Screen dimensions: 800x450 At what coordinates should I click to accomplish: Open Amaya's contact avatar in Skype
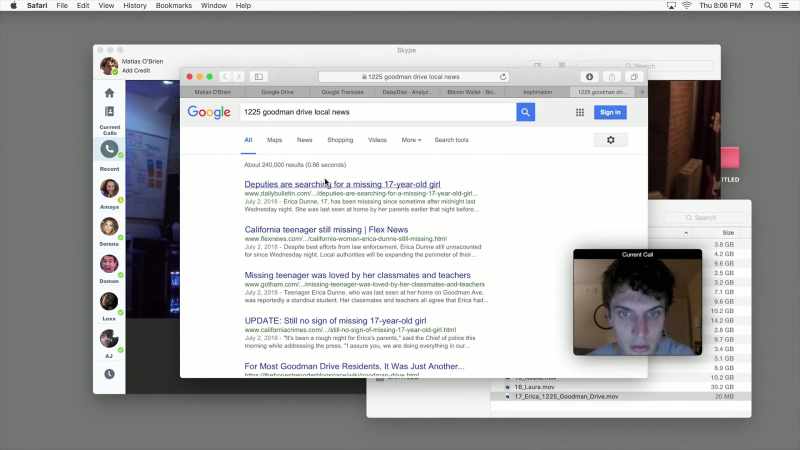(109, 188)
